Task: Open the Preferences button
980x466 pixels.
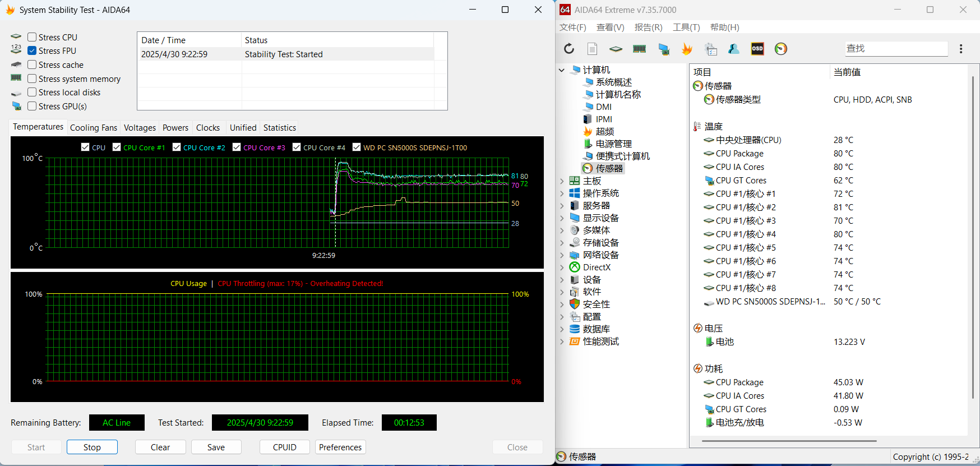Action: coord(340,447)
